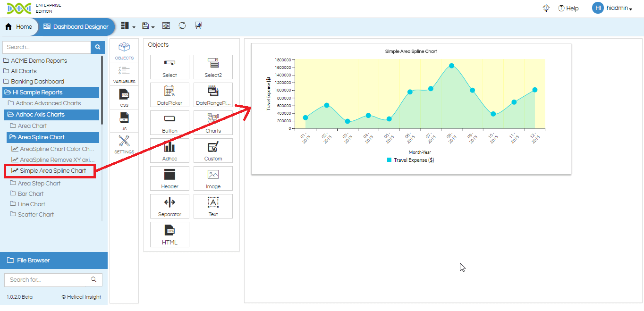The image size is (644, 311).
Task: Open the Help link
Action: (568, 8)
